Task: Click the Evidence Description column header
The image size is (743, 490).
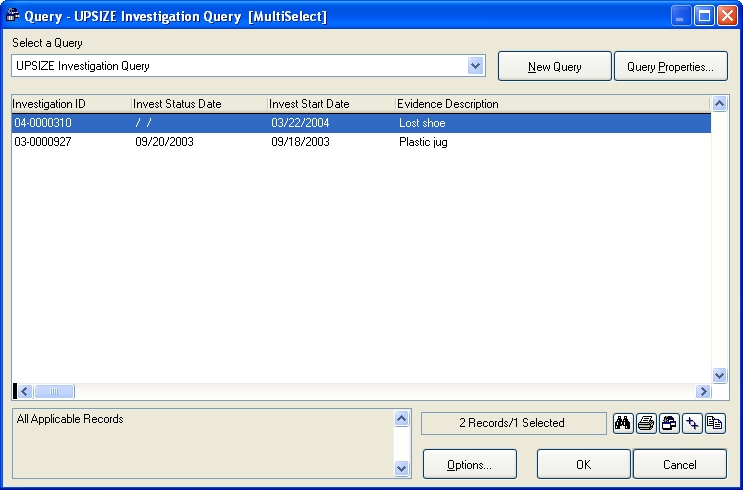Action: 553,104
